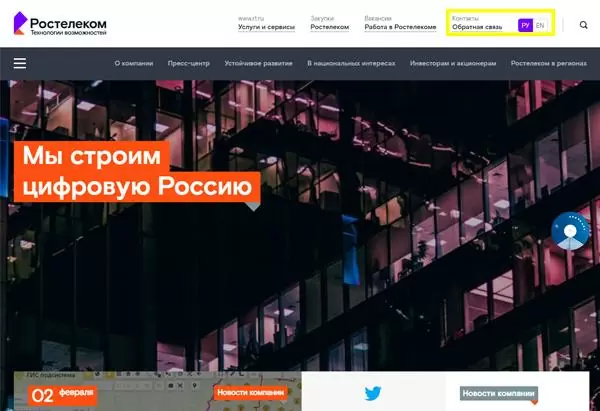Screen dimensions: 600x411
Task: Open the Закупки Ростелеком link
Action: pyautogui.click(x=329, y=27)
